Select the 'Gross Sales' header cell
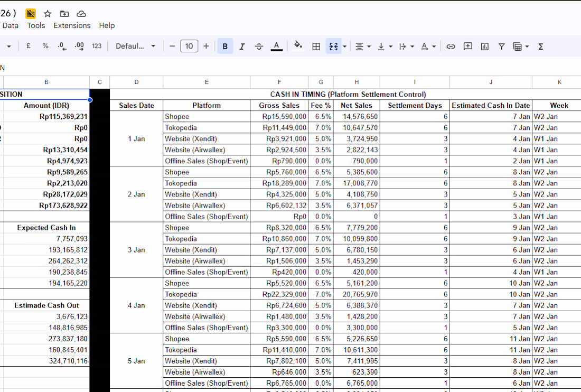 coord(279,105)
